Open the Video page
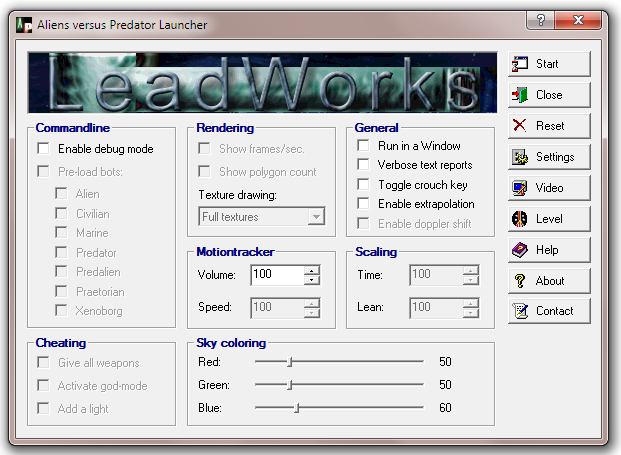This screenshot has width=621, height=455. pyautogui.click(x=549, y=188)
